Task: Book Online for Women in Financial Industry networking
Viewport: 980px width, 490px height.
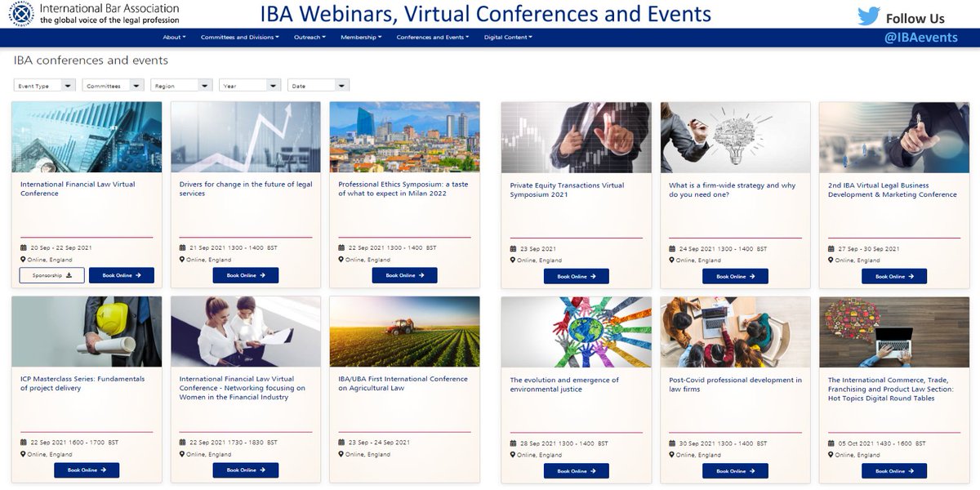Action: click(246, 470)
